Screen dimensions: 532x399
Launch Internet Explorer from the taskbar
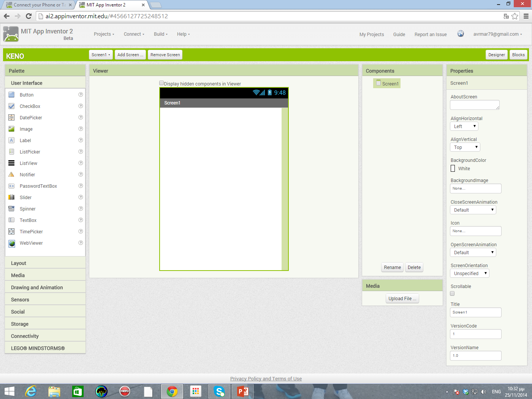coord(31,391)
